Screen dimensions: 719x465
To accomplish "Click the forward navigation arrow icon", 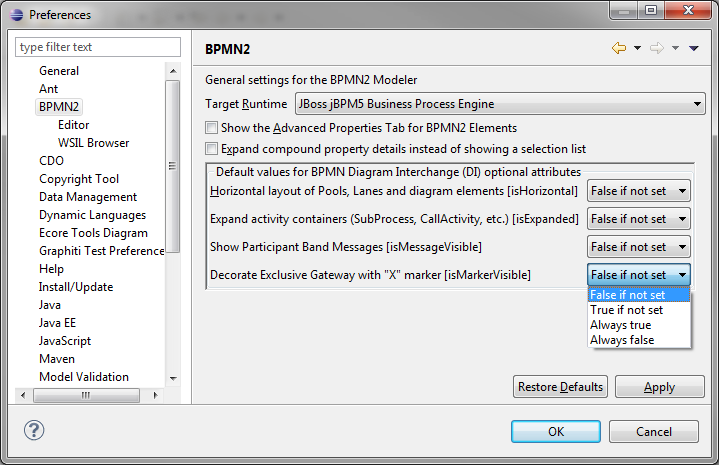I will pyautogui.click(x=657, y=48).
